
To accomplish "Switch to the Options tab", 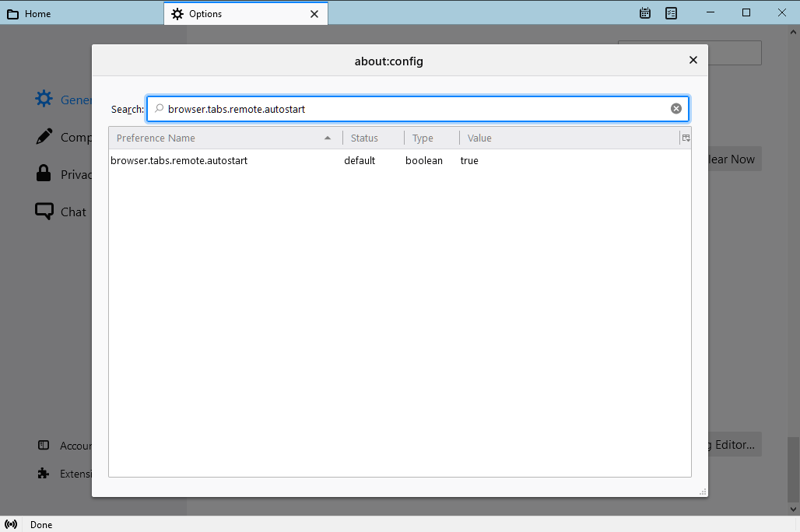I will [246, 14].
